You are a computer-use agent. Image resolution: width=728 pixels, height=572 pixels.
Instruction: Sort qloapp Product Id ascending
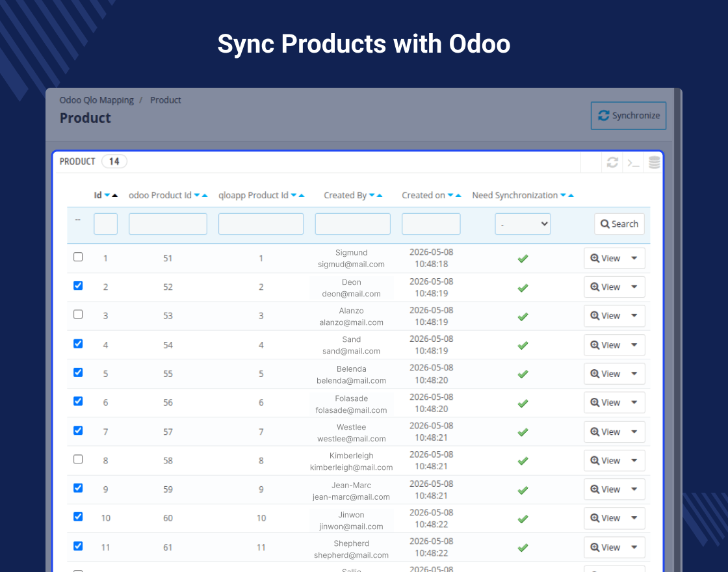pos(302,196)
